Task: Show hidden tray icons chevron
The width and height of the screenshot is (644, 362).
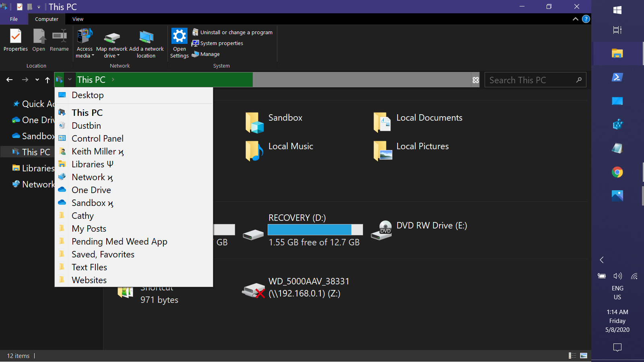Action: [x=602, y=260]
